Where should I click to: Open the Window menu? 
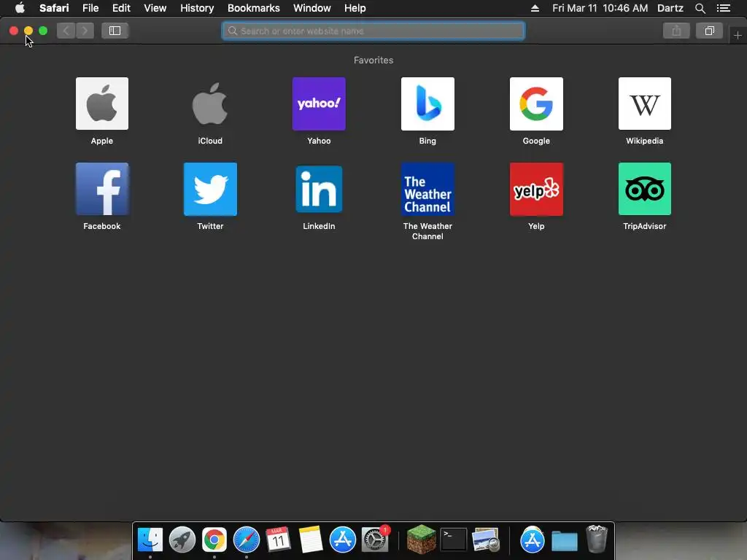[312, 8]
